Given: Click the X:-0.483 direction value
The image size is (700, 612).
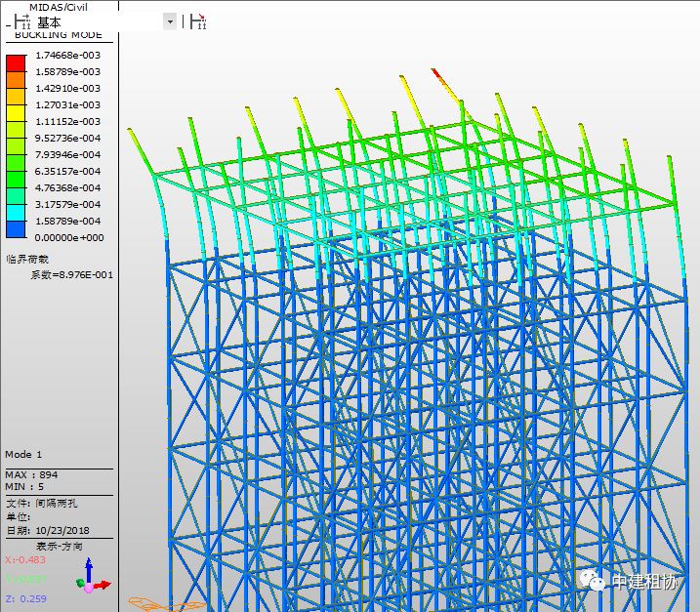Looking at the screenshot, I should tap(25, 559).
